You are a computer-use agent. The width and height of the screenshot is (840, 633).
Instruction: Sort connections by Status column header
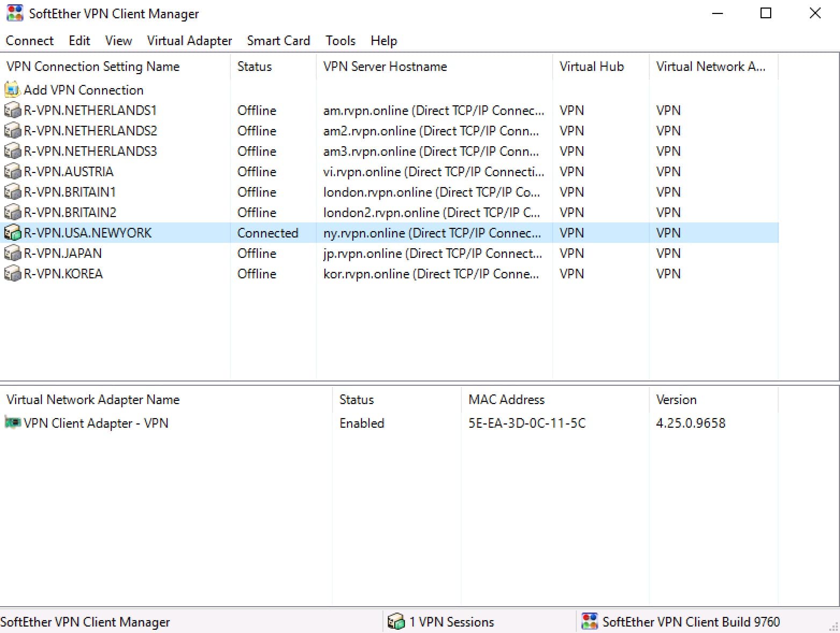point(273,67)
